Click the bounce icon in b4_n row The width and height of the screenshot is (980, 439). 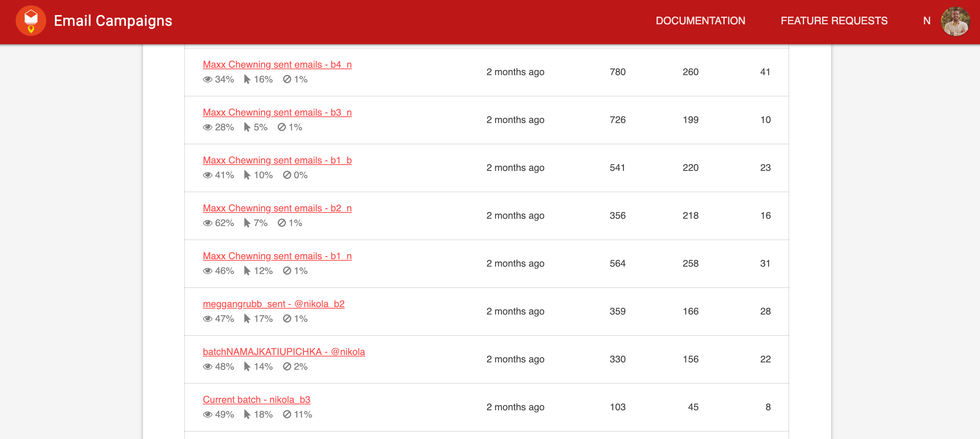[287, 80]
